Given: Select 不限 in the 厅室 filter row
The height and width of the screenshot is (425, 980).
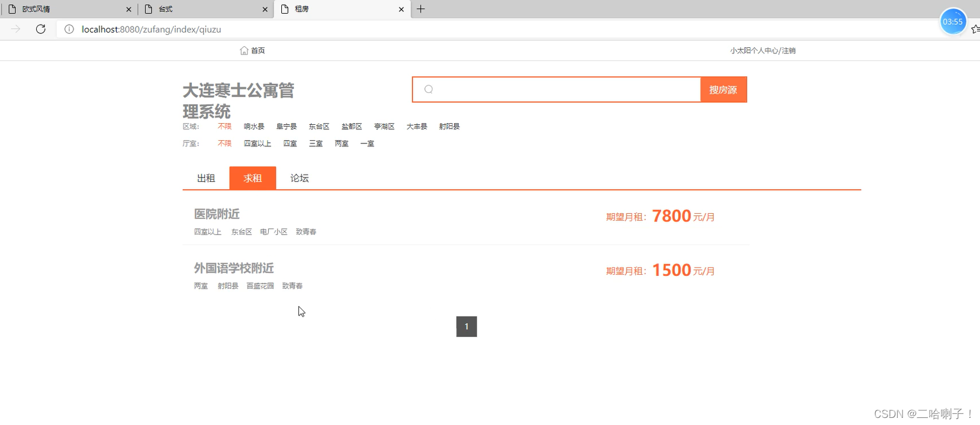Looking at the screenshot, I should click(224, 143).
